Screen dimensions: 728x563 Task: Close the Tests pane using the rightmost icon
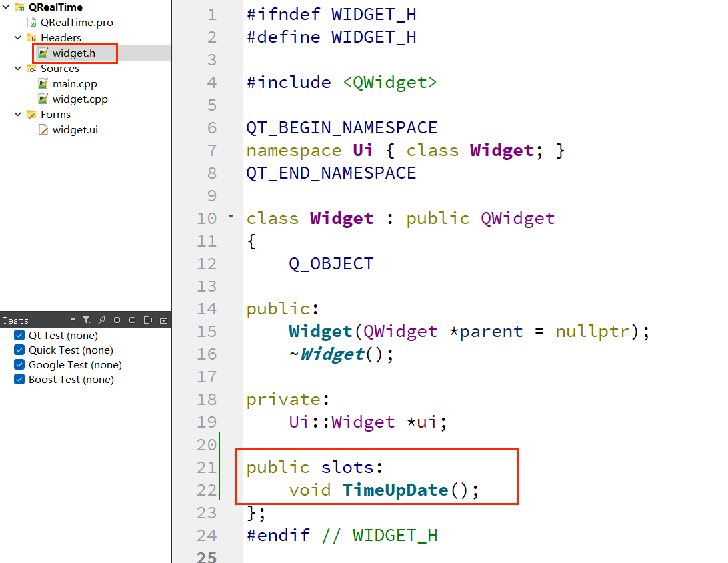click(163, 320)
